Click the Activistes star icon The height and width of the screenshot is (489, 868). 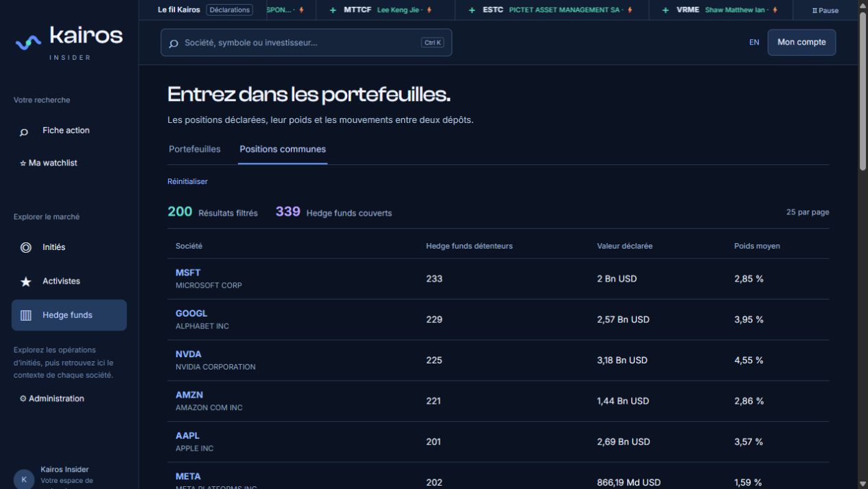(x=26, y=282)
